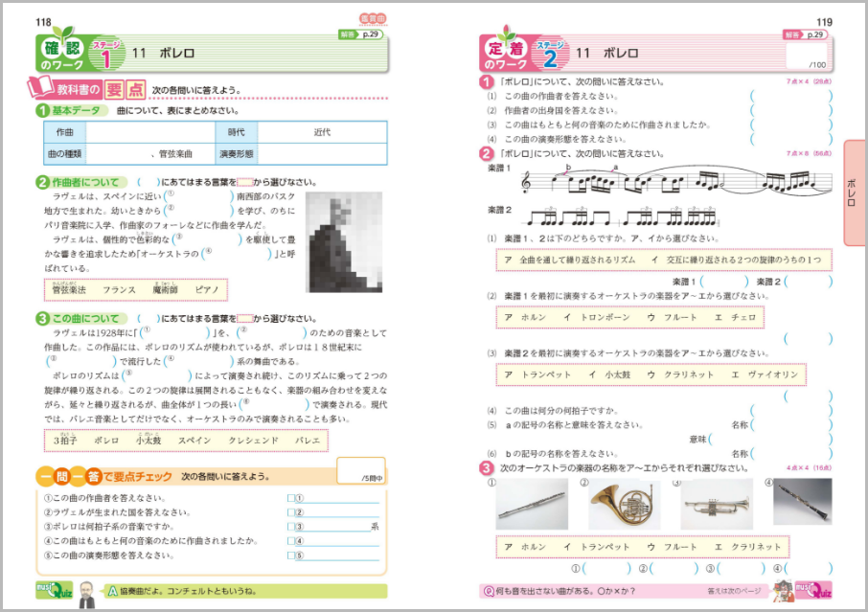
Task: Click the 曲の種類 header cell
Action: (65, 154)
